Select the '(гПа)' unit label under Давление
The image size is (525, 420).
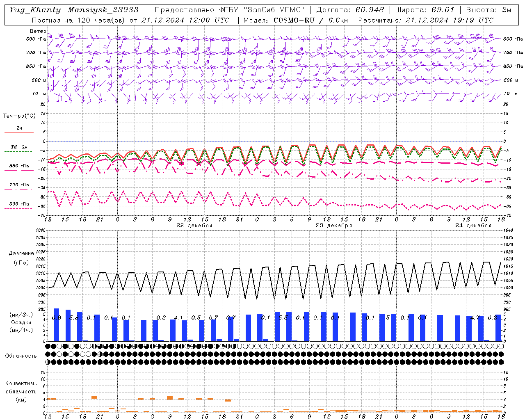coord(21,262)
